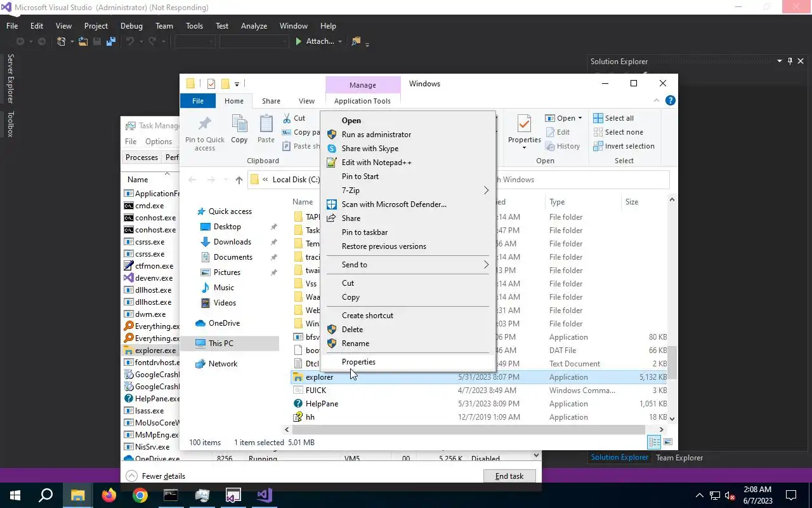The image size is (812, 508).
Task: Select This PC in navigation pane
Action: click(230, 344)
